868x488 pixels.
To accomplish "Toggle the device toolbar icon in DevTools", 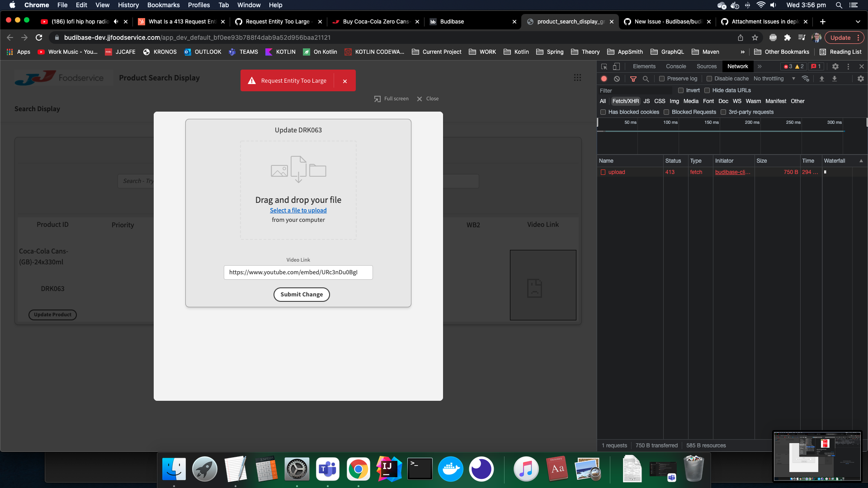I will 616,66.
